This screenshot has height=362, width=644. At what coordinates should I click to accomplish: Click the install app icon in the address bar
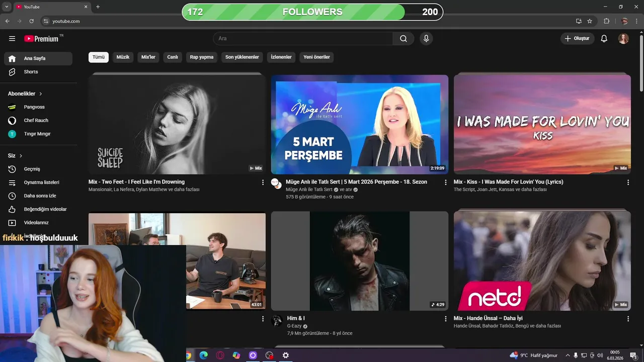pyautogui.click(x=579, y=21)
